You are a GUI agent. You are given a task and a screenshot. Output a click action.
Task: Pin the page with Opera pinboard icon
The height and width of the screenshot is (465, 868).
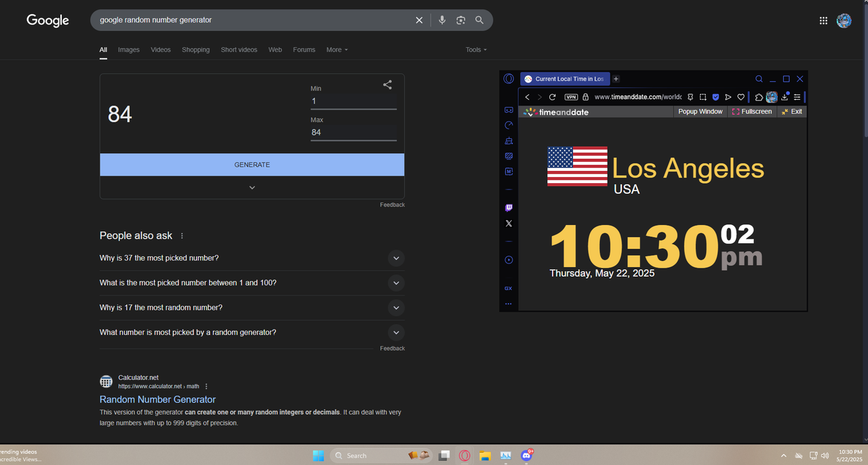click(690, 97)
